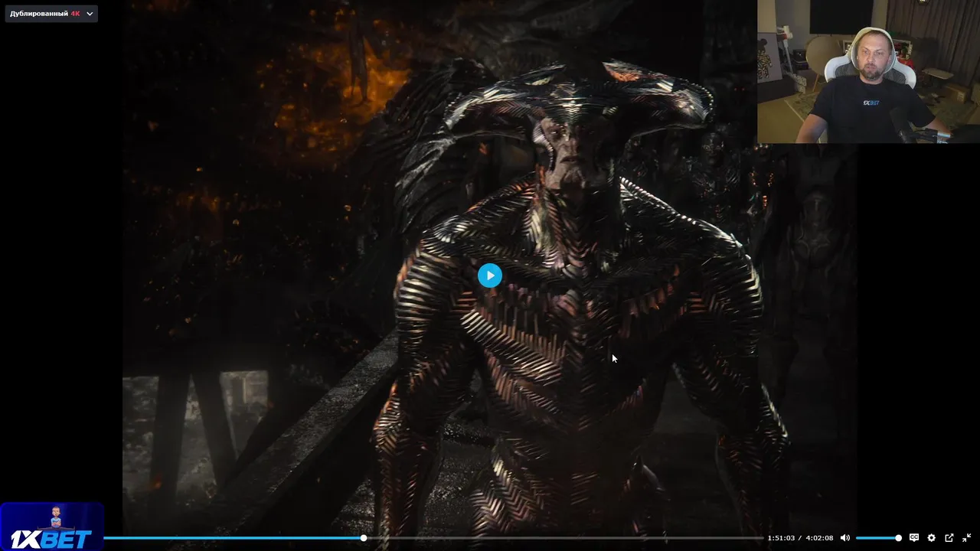Click the webcam overlay in the corner
The height and width of the screenshot is (551, 980).
click(868, 72)
